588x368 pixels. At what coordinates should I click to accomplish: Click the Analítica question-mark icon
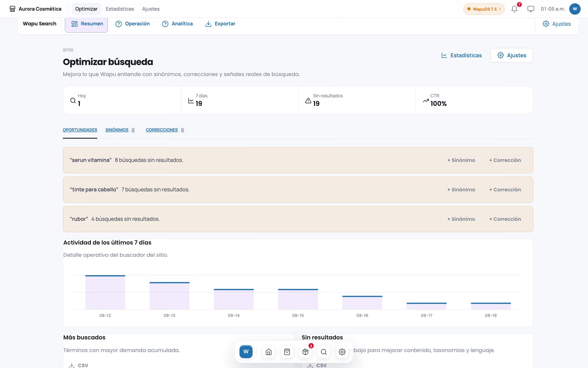point(165,24)
